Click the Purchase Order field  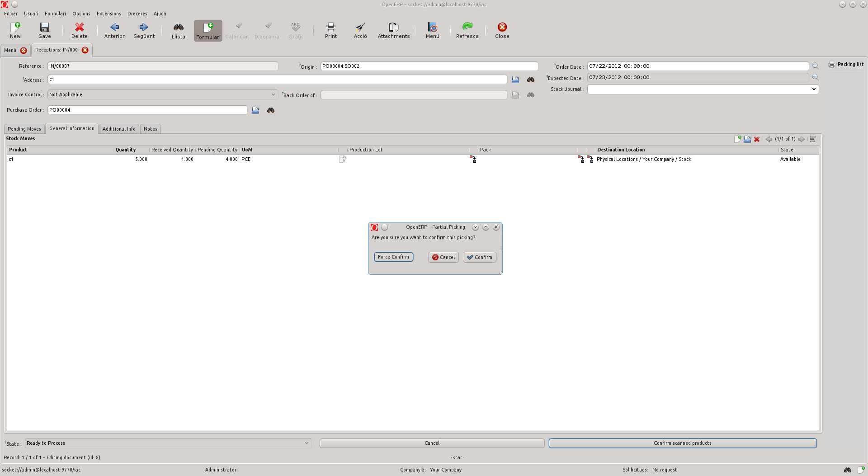[147, 110]
